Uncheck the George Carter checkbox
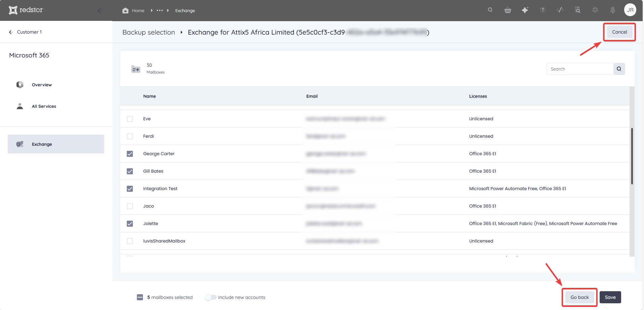Screen dimensions: 644x310 [130, 154]
